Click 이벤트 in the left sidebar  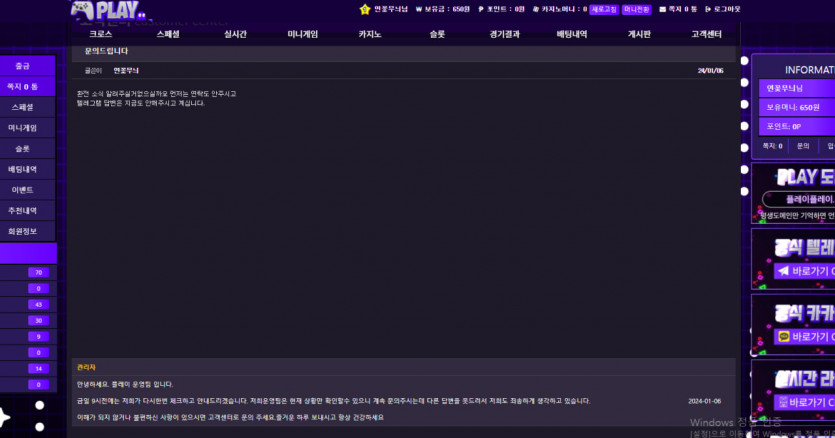(22, 190)
